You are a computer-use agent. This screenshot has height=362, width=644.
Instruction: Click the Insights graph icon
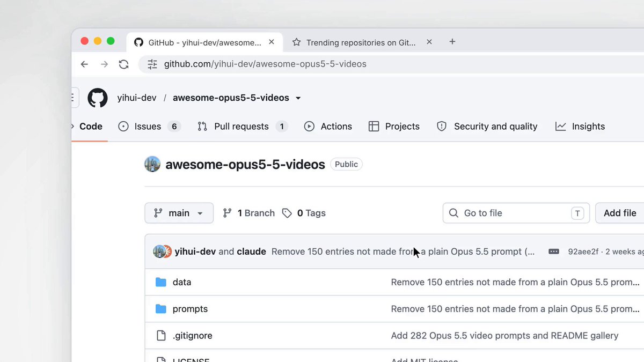561,127
